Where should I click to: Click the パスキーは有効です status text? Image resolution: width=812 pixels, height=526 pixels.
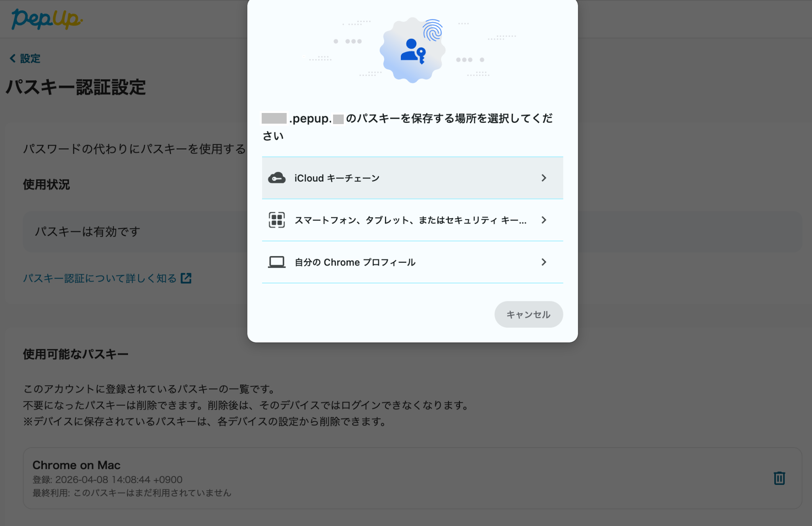tap(88, 231)
